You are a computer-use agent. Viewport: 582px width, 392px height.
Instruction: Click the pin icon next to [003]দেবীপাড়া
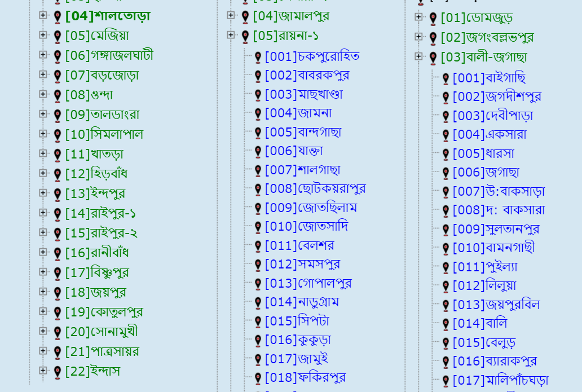tap(445, 116)
